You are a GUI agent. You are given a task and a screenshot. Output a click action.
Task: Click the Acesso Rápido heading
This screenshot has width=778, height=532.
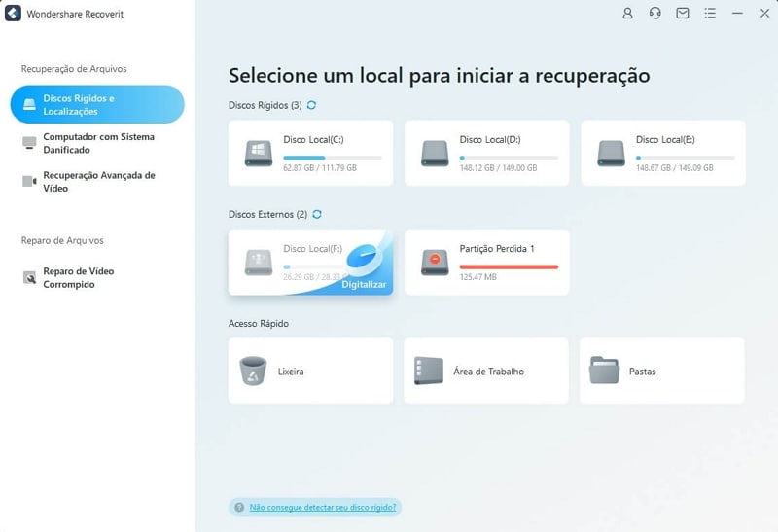coord(259,324)
